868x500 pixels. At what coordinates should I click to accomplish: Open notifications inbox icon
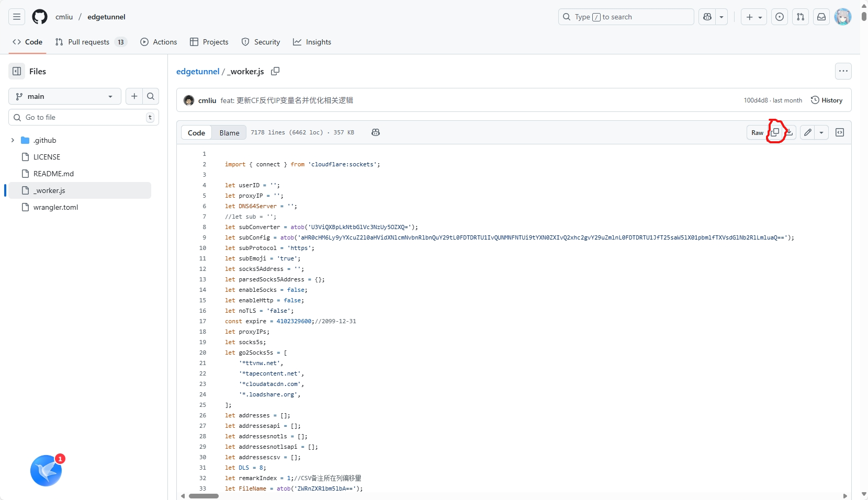[821, 17]
